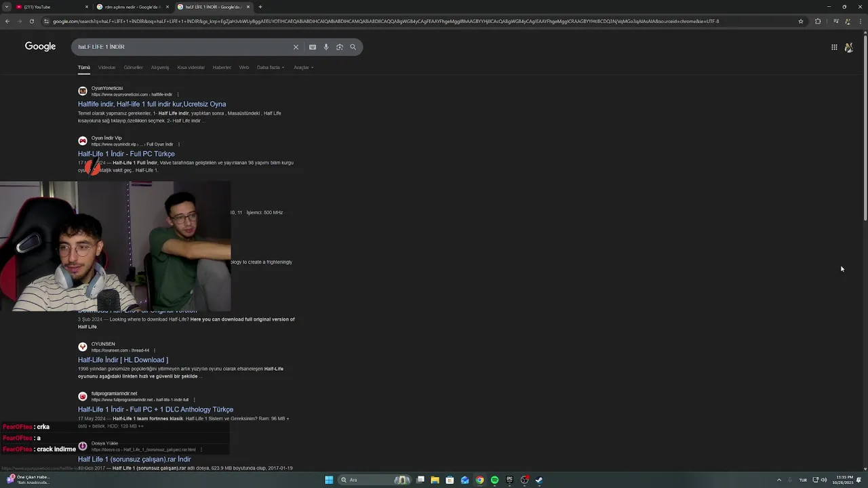Image resolution: width=868 pixels, height=488 pixels.
Task: Open Steam from the taskbar
Action: pyautogui.click(x=539, y=480)
